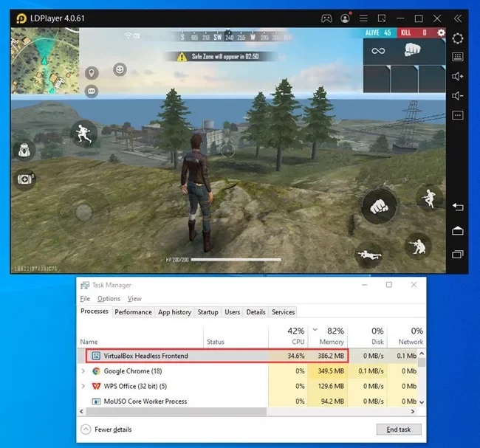Tap the sprint running figure icon
This screenshot has width=480, height=448.
[x=83, y=134]
